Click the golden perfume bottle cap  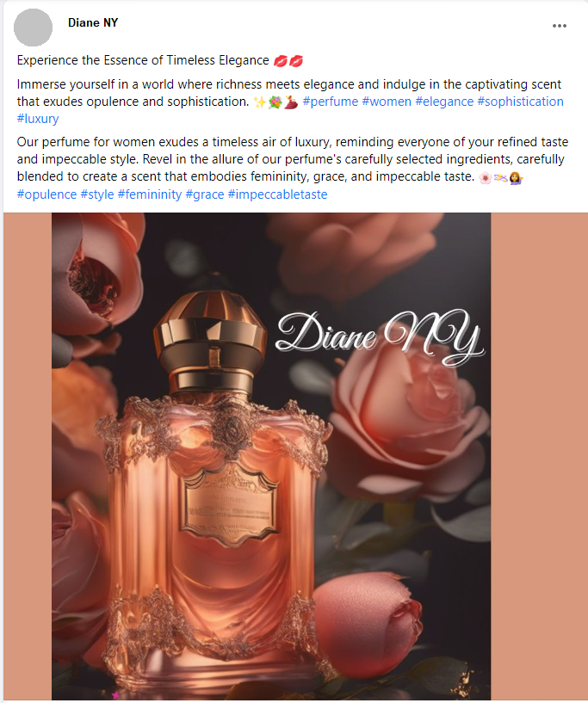point(210,341)
